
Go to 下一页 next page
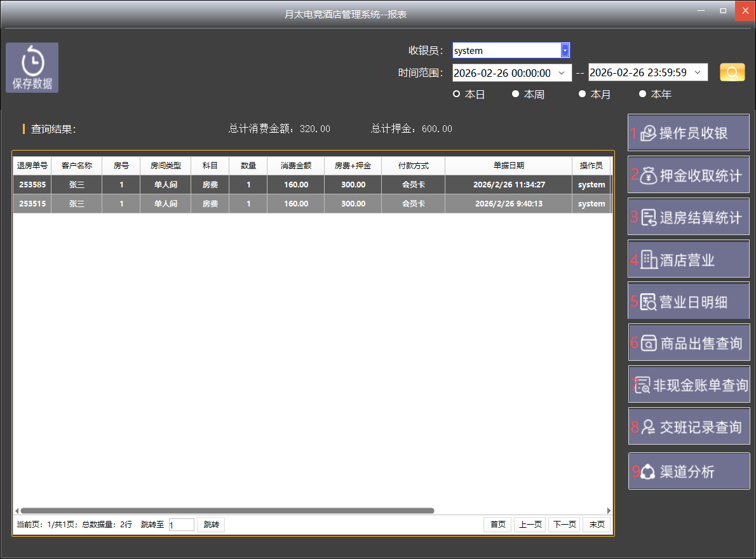point(564,525)
